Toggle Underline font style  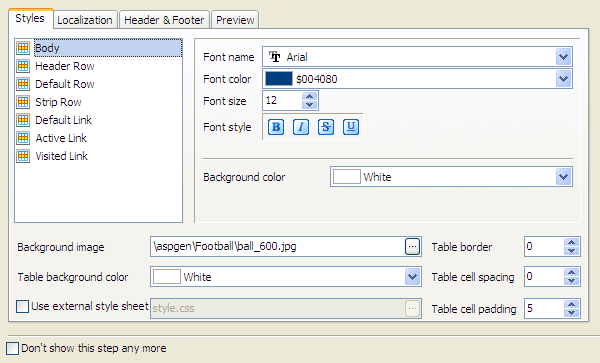(351, 127)
